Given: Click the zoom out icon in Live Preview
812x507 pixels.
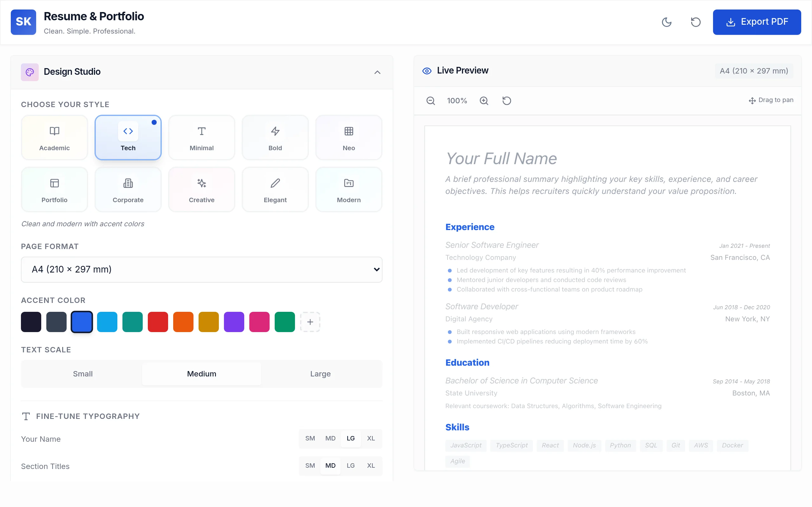Looking at the screenshot, I should tap(430, 100).
